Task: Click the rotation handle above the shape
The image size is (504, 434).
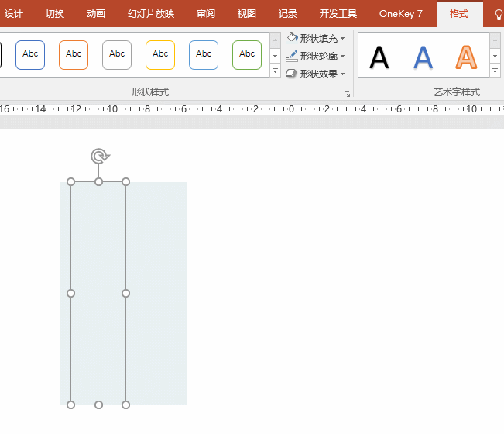Action: [99, 157]
